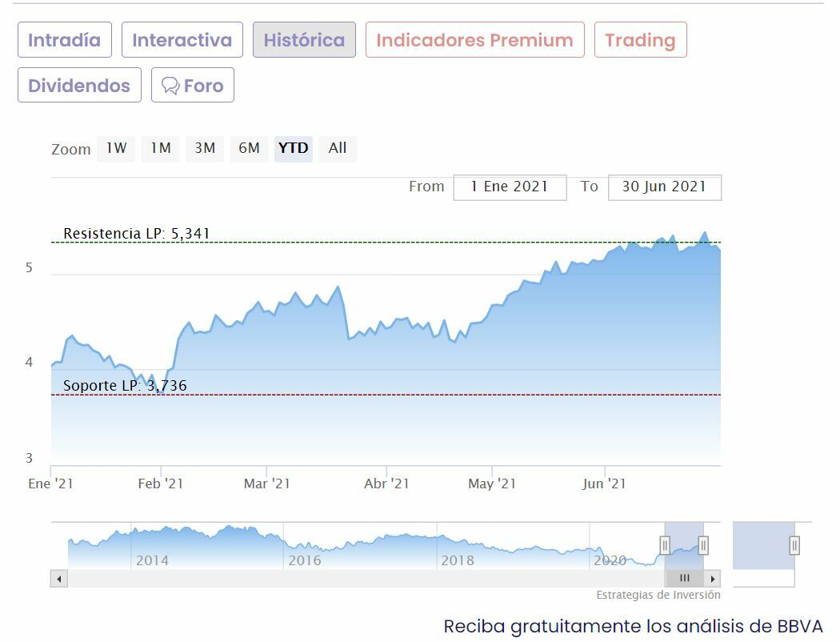
Task: Click the From date field
Action: pyautogui.click(x=510, y=187)
